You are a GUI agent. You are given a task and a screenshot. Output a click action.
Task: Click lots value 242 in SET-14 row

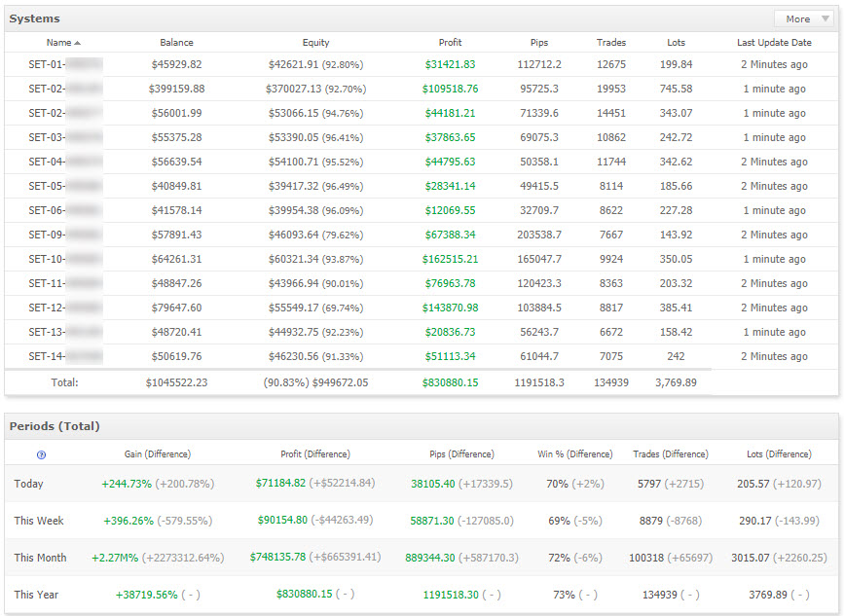[676, 356]
